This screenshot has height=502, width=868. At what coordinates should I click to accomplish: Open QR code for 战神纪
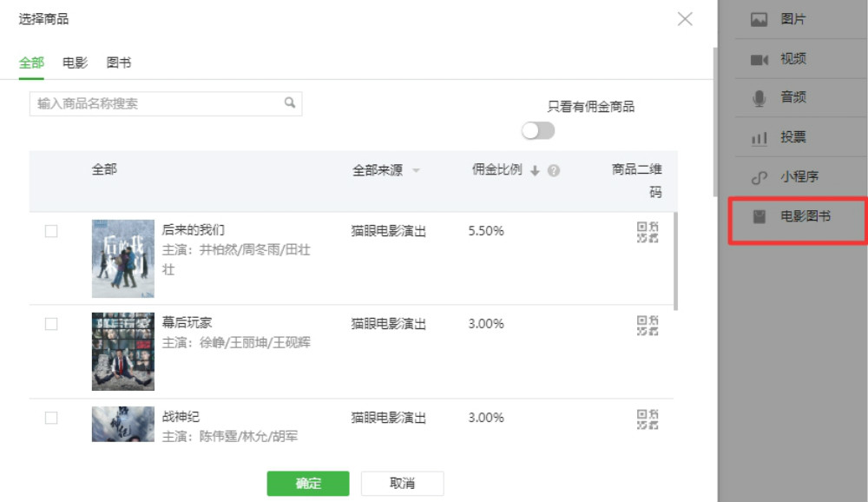pyautogui.click(x=648, y=419)
